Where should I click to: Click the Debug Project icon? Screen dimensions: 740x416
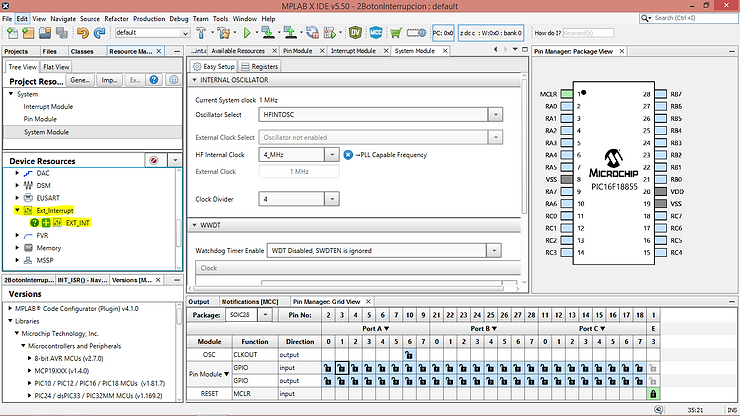330,33
